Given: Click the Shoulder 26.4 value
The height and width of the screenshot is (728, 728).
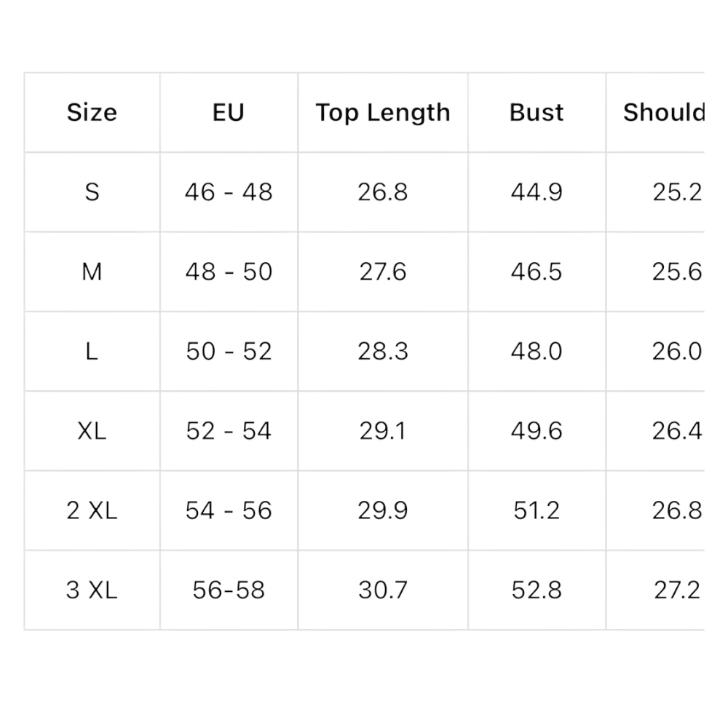Looking at the screenshot, I should pos(676,431).
